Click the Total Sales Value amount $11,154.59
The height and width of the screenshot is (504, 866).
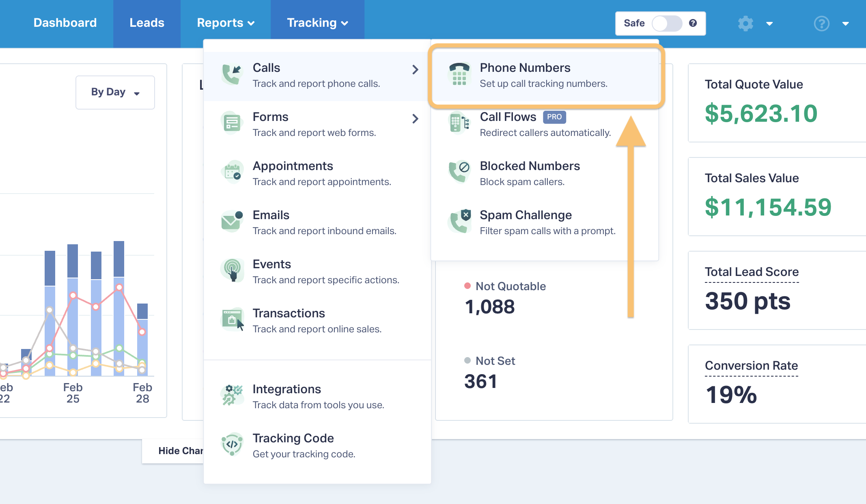pos(768,207)
